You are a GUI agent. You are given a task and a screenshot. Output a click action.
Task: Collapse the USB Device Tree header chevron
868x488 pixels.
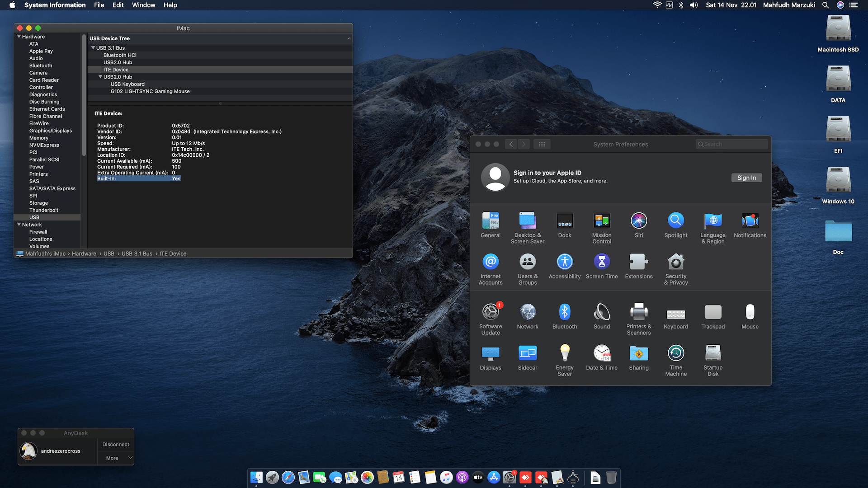click(x=349, y=38)
